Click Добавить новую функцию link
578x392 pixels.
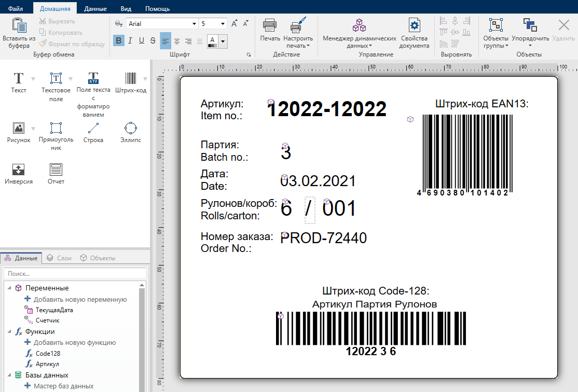click(75, 342)
